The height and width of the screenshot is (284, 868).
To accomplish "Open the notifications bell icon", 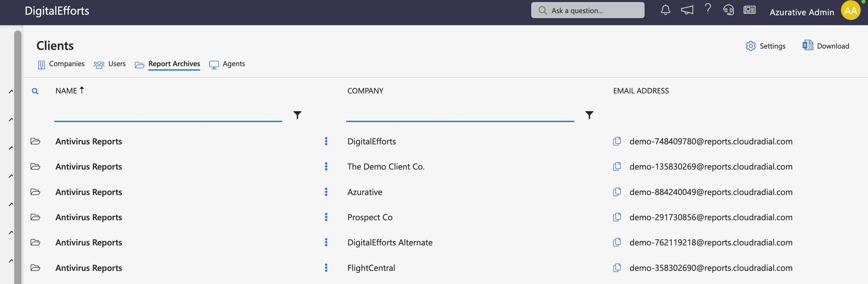I will (x=665, y=10).
